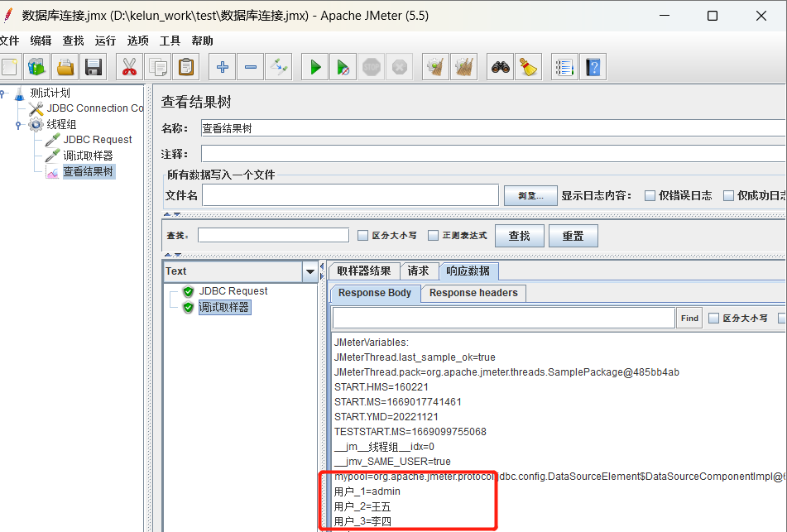Click the New test plan toolbar icon
This screenshot has height=532, width=787.
pos(9,67)
